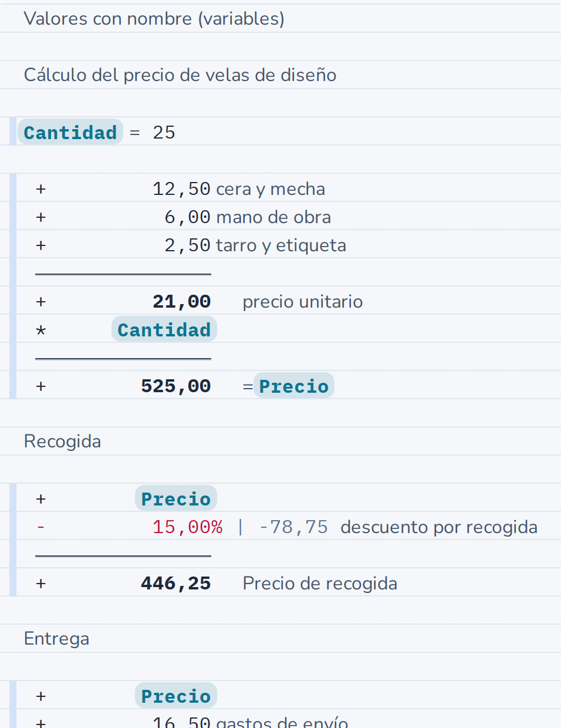Image resolution: width=561 pixels, height=728 pixels.
Task: Click the descuento por recogida label
Action: [x=439, y=527]
